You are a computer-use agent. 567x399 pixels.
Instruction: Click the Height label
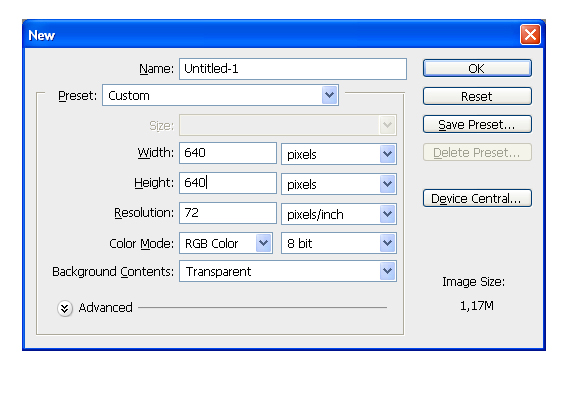(x=154, y=183)
